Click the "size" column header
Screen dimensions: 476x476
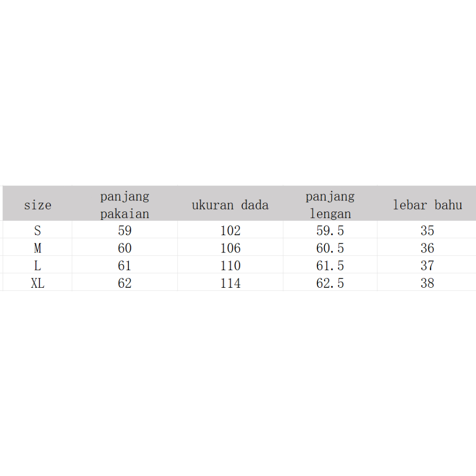pos(38,205)
